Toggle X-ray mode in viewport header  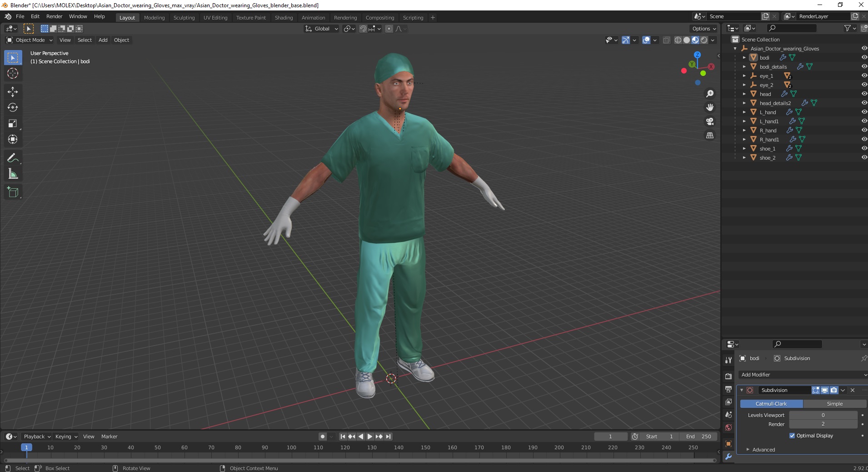point(667,40)
